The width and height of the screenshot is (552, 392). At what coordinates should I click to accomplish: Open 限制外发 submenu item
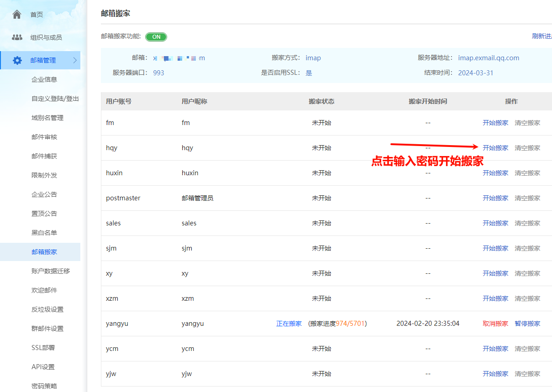coord(44,175)
